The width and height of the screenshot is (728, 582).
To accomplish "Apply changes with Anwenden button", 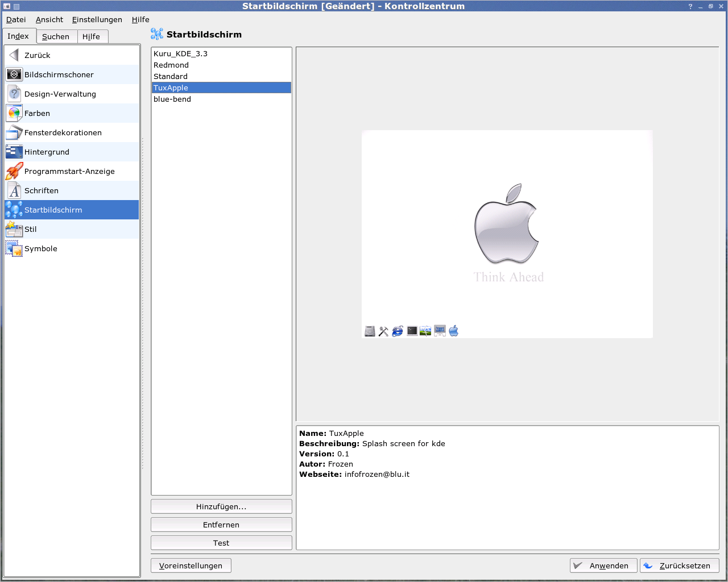I will (x=603, y=566).
